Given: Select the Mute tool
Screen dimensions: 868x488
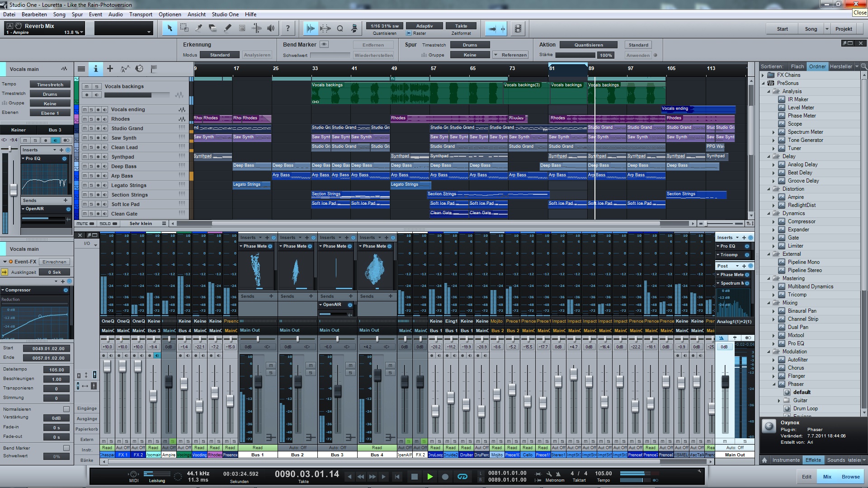Looking at the screenshot, I should point(242,28).
